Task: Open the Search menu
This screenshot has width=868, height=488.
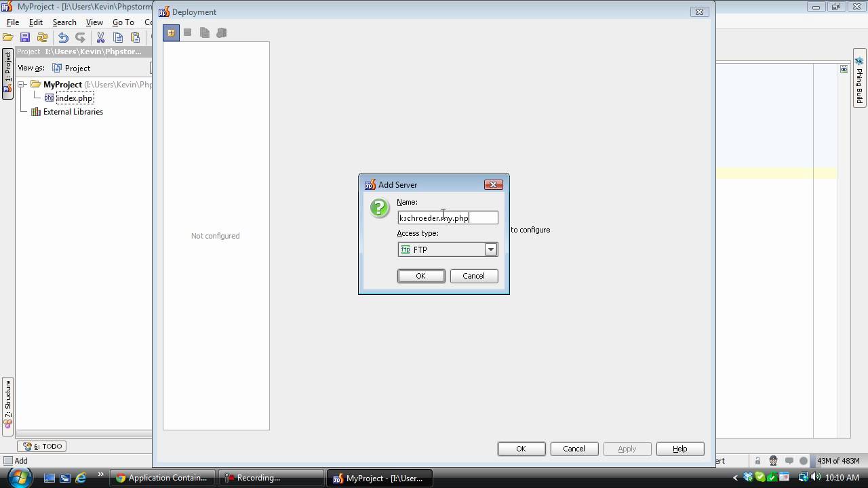Action: (64, 22)
